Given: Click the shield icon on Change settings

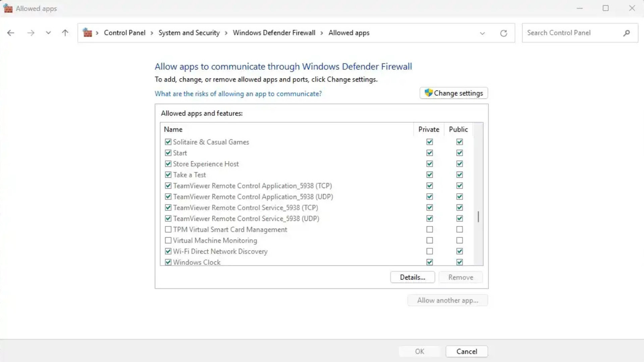Looking at the screenshot, I should (428, 93).
